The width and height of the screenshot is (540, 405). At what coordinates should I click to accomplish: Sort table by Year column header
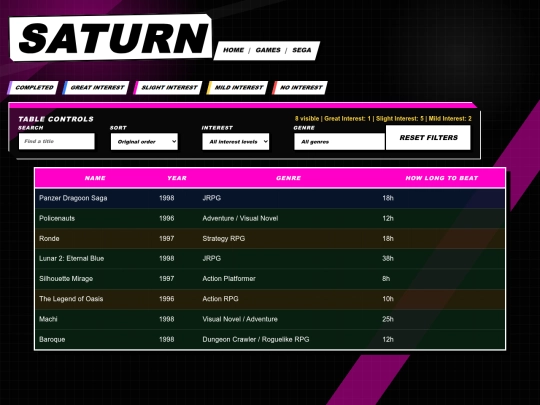click(177, 178)
